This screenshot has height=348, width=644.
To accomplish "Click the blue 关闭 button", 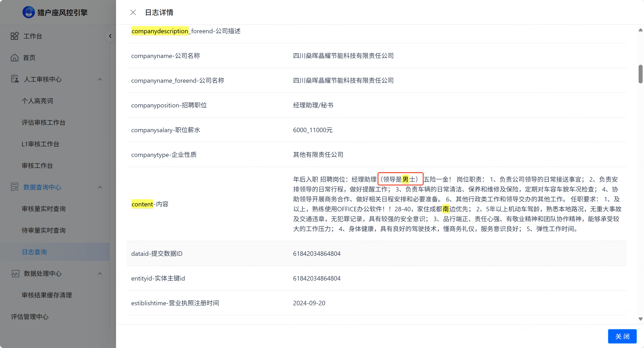I will click(x=622, y=336).
